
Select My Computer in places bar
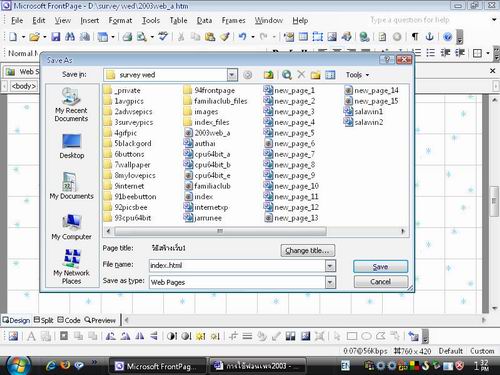point(71,227)
